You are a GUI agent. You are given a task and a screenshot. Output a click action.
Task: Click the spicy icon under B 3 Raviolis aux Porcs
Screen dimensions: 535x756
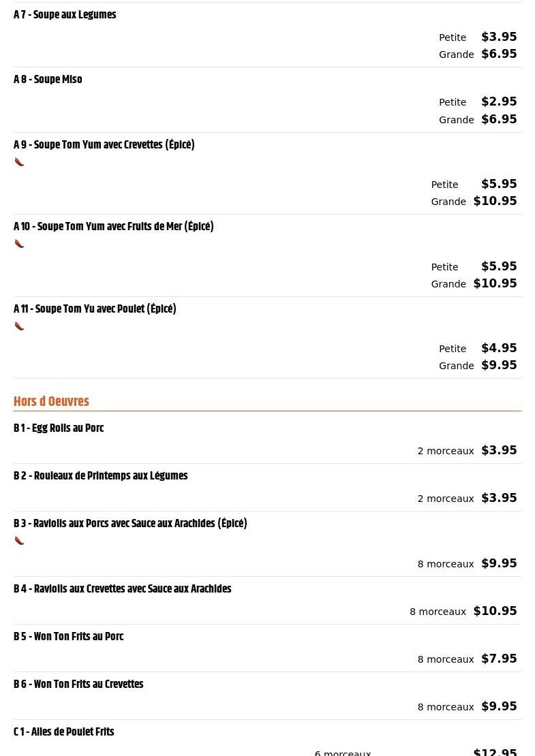click(x=19, y=541)
